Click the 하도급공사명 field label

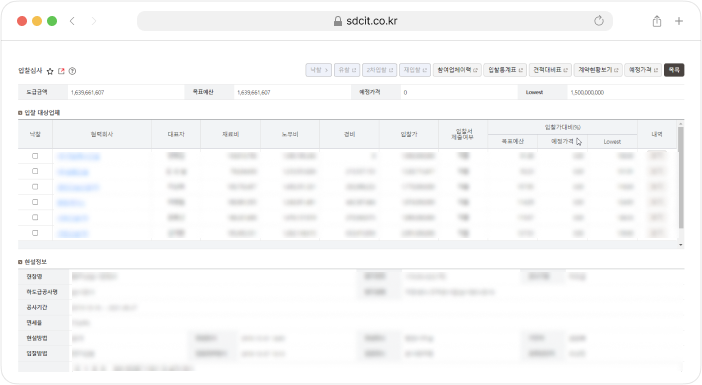point(42,292)
